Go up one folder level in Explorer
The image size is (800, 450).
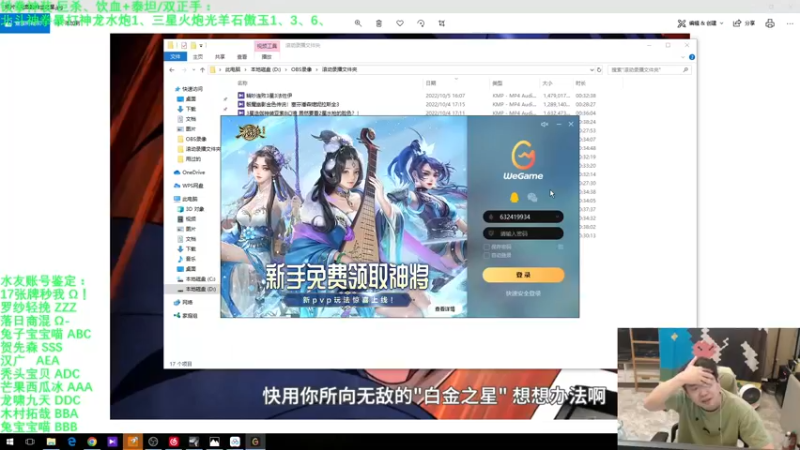(203, 69)
